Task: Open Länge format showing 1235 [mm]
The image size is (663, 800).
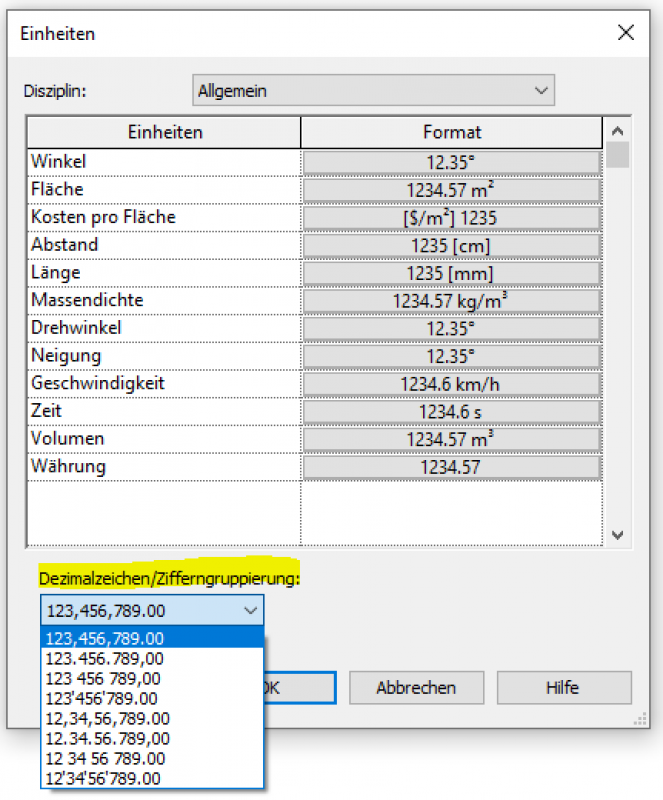Action: click(x=451, y=273)
